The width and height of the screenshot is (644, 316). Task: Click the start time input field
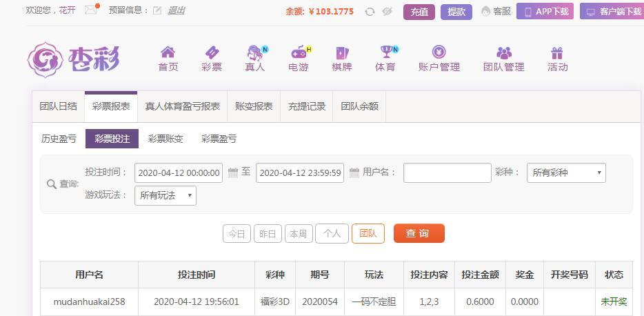click(179, 173)
